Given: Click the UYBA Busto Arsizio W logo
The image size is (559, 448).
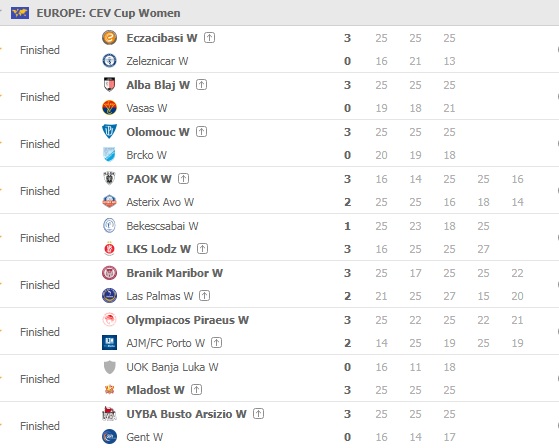Looking at the screenshot, I should tap(109, 414).
